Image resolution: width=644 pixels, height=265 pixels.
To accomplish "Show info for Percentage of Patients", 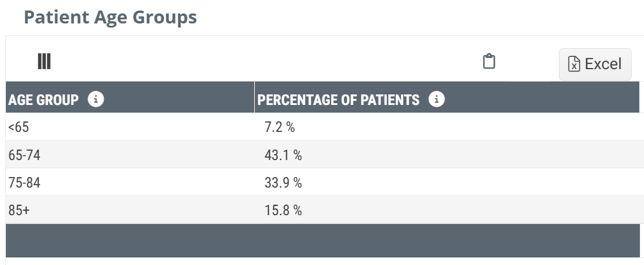I will [x=436, y=99].
